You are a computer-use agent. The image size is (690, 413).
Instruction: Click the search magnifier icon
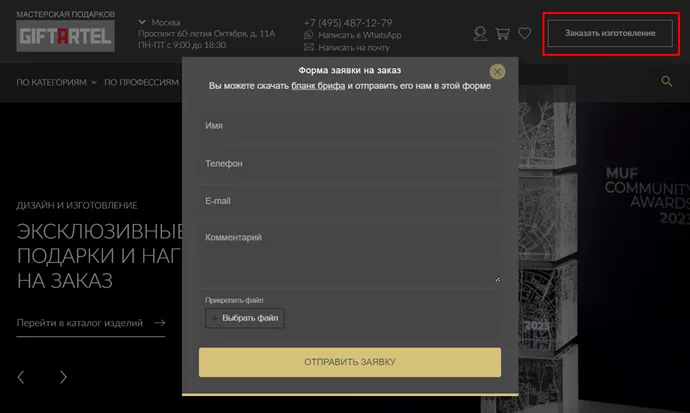(667, 82)
